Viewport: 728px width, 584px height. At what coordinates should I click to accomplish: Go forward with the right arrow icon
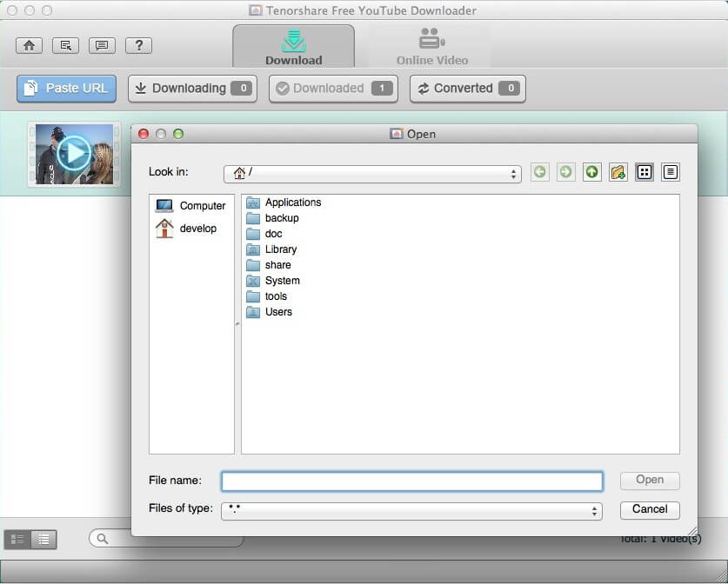tap(565, 172)
